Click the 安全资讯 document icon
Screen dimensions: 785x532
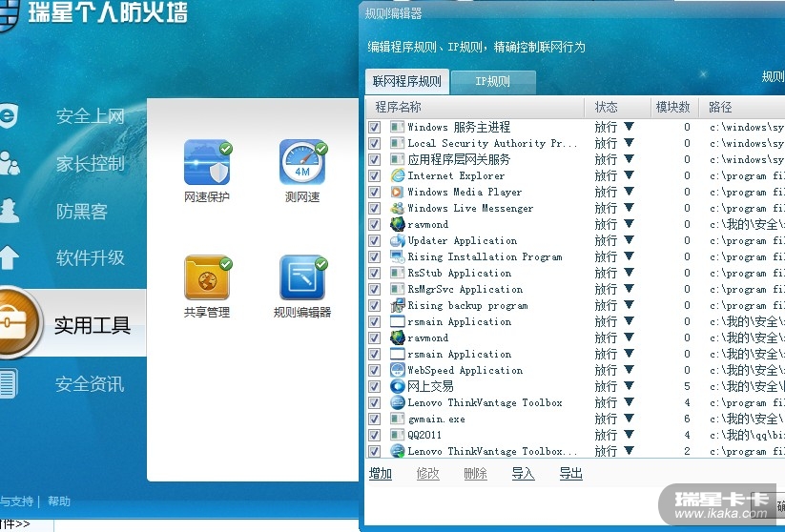(9, 383)
